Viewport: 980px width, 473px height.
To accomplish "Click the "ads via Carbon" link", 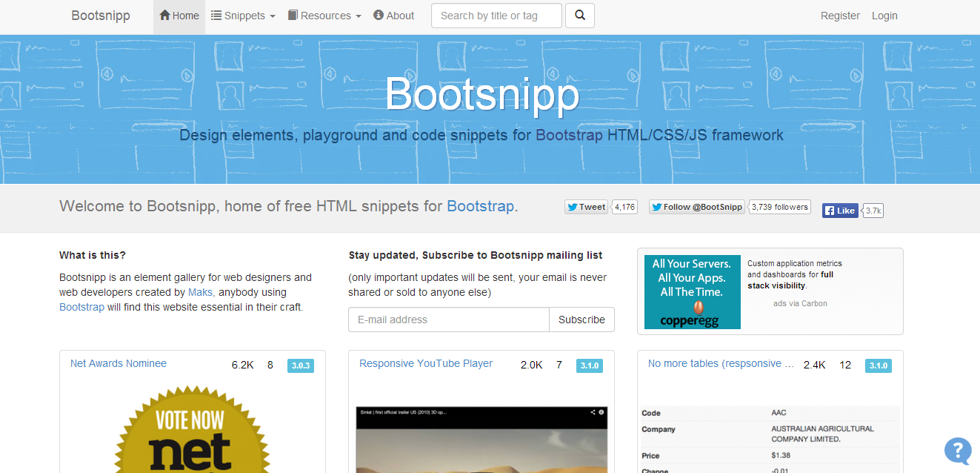I will click(800, 303).
